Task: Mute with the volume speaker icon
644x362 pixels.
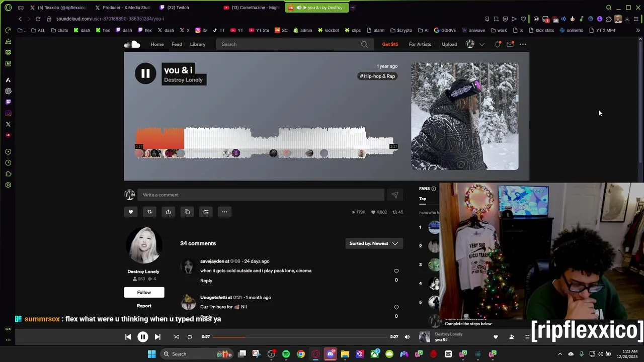Action: point(407,337)
